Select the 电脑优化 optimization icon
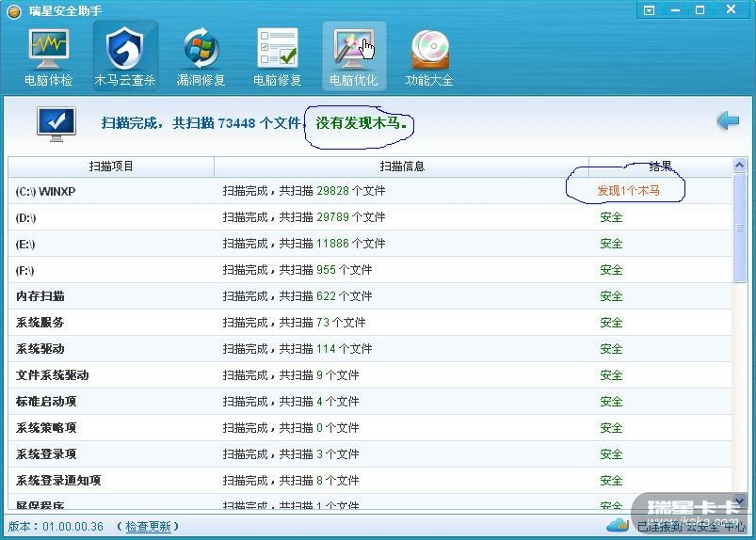 pos(353,56)
